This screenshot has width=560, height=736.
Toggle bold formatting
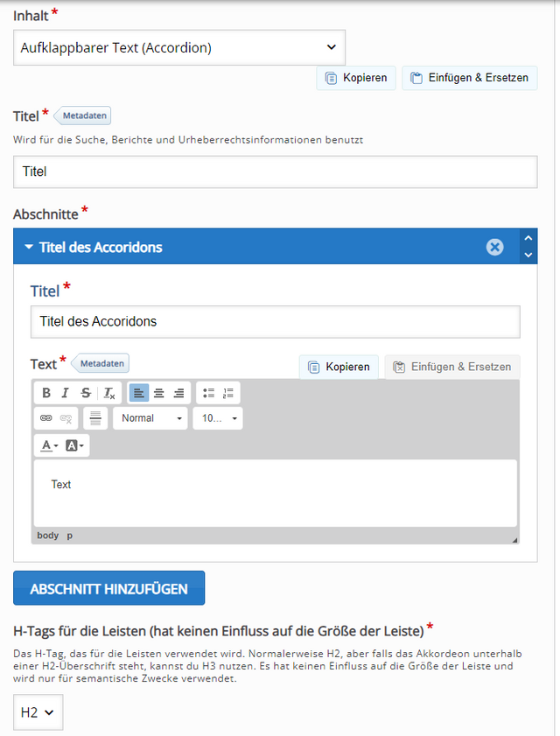46,393
